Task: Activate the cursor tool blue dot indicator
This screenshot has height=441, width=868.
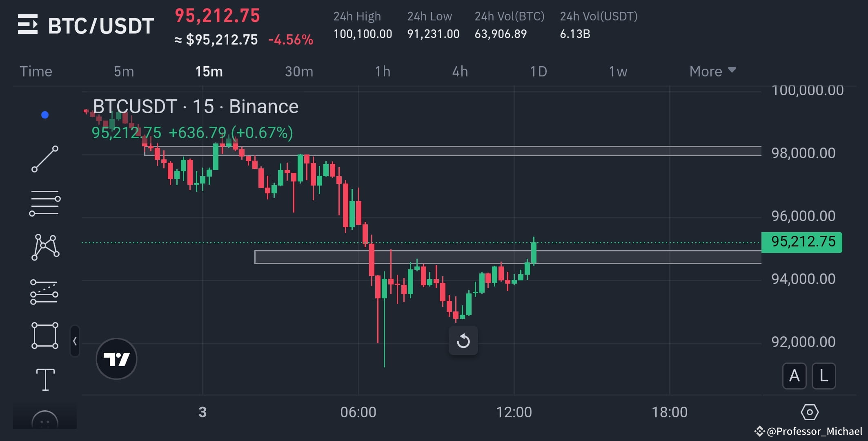Action: coord(45,115)
